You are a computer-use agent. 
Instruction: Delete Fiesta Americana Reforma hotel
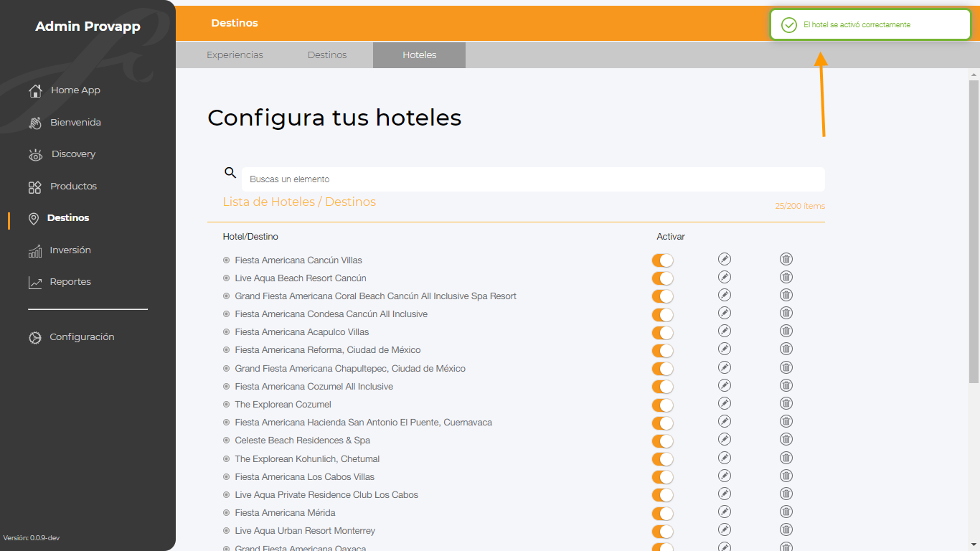786,349
